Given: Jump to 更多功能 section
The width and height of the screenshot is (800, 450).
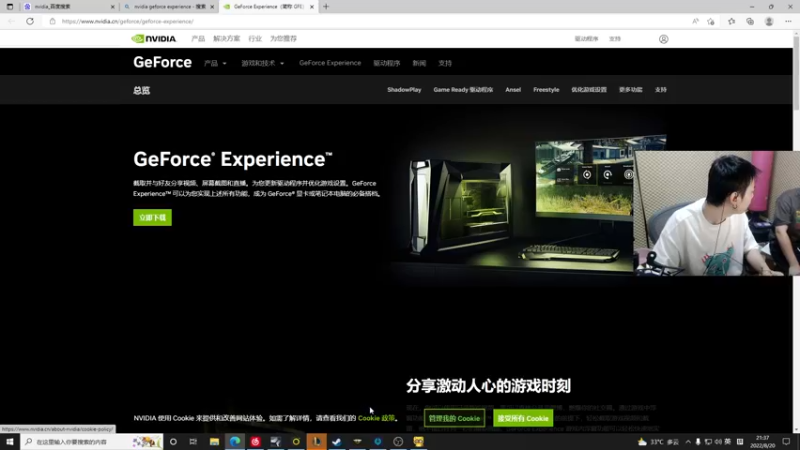Looking at the screenshot, I should 631,90.
